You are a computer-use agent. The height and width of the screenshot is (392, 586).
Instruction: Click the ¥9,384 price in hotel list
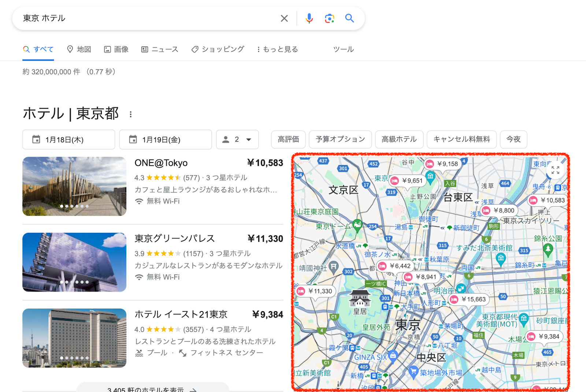[x=267, y=314]
